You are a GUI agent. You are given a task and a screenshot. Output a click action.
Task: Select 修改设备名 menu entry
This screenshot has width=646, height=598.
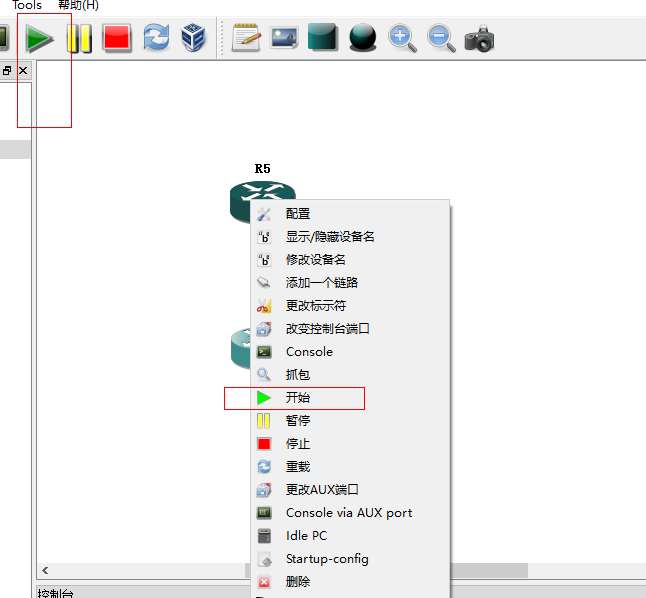(349, 260)
